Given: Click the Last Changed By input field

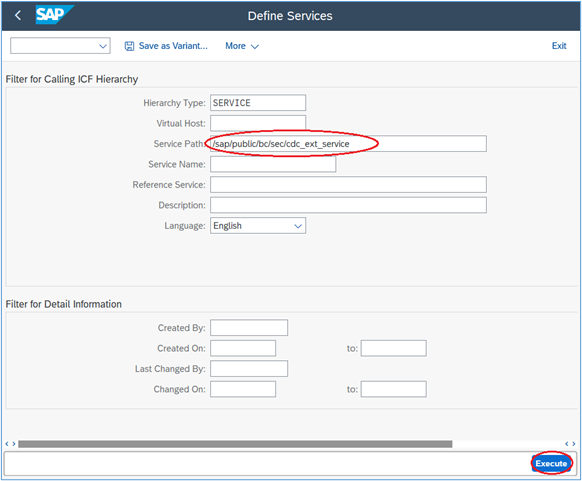Looking at the screenshot, I should (x=249, y=369).
